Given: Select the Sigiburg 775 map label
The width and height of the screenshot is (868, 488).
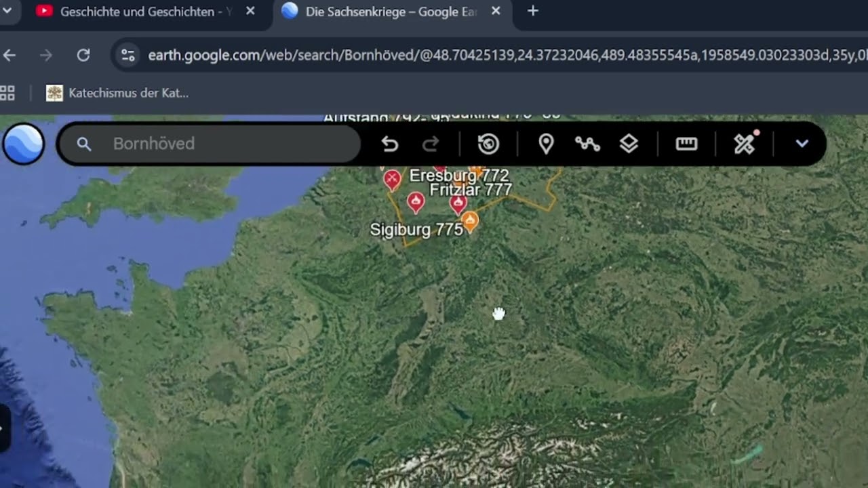Looking at the screenshot, I should coord(416,230).
